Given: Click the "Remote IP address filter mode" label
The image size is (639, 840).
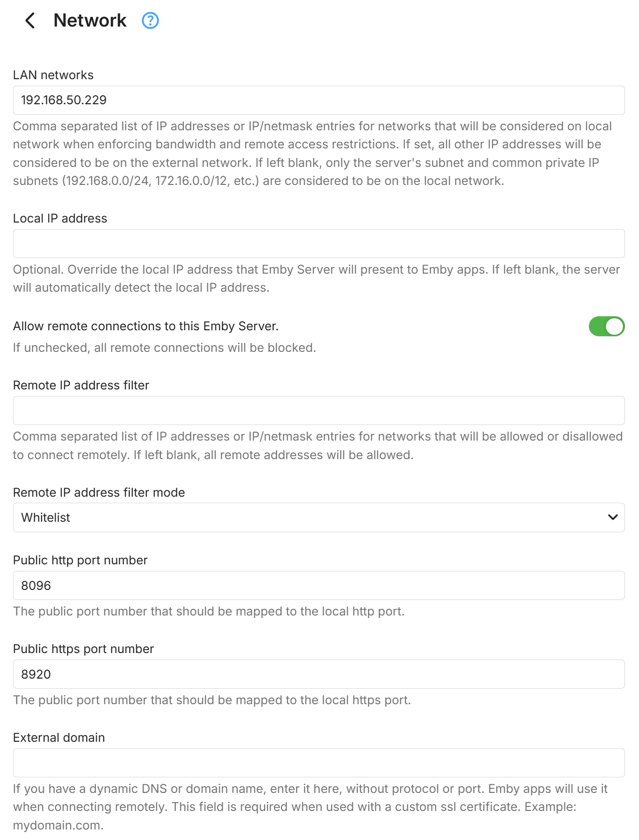Looking at the screenshot, I should click(99, 493).
